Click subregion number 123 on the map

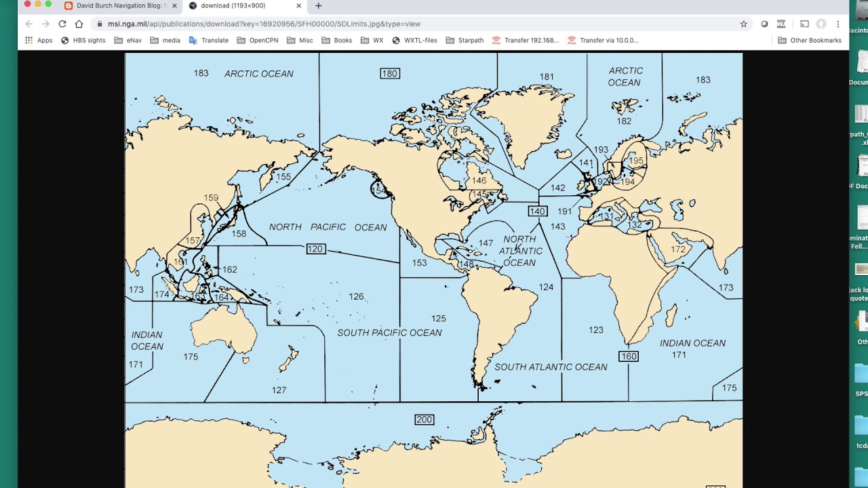[596, 329]
